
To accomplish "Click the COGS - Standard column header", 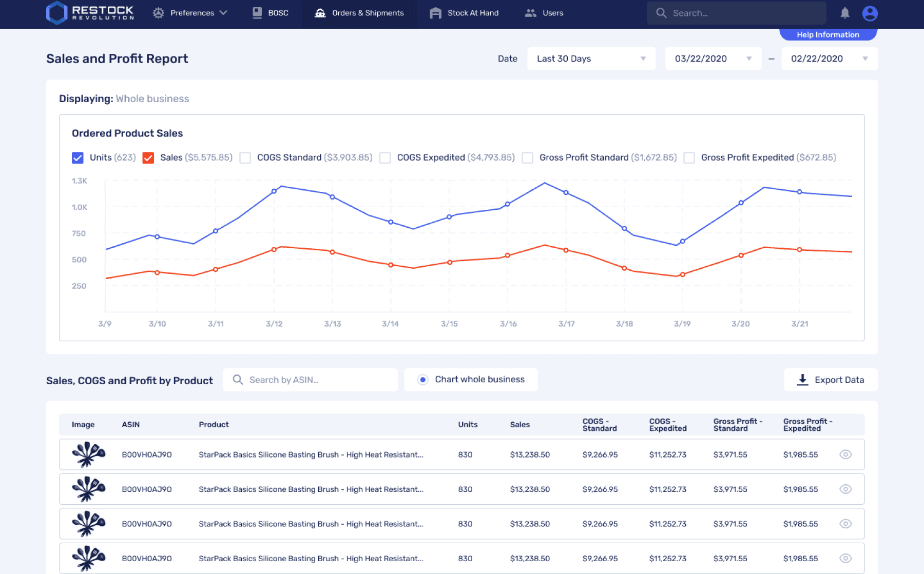I will pyautogui.click(x=600, y=425).
